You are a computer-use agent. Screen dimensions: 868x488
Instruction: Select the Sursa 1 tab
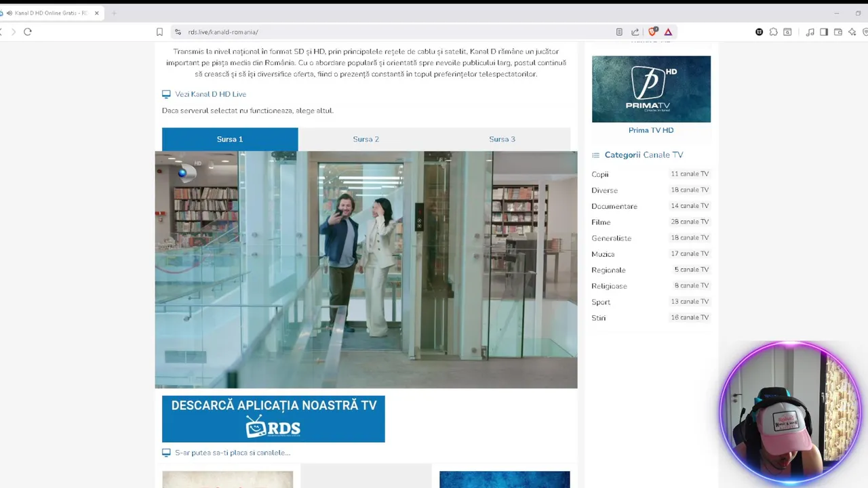[x=230, y=139]
